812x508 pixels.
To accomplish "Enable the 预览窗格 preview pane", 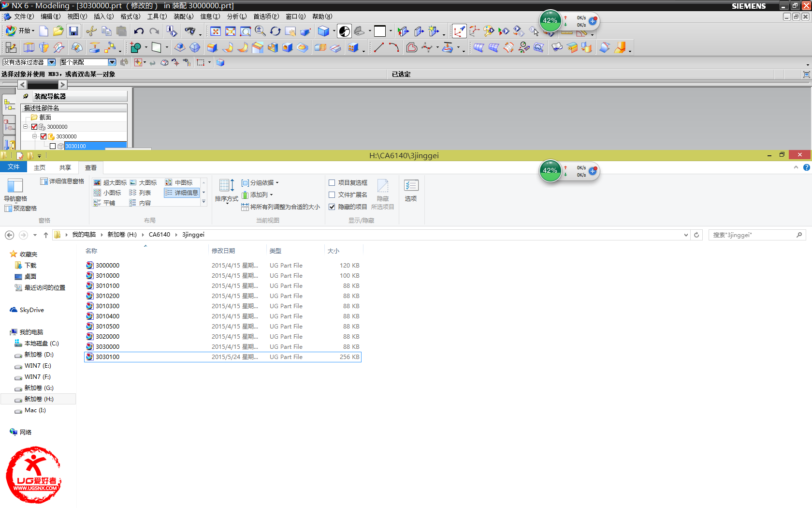I will pos(21,209).
